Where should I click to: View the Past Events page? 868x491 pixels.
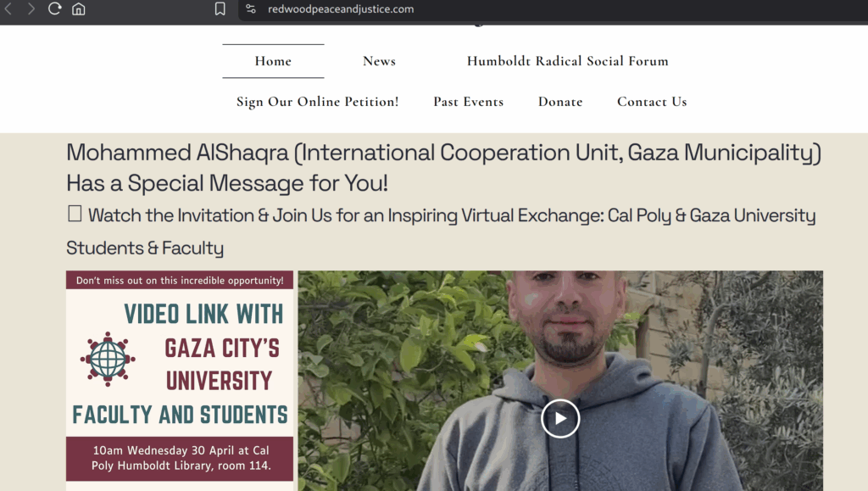coord(468,102)
